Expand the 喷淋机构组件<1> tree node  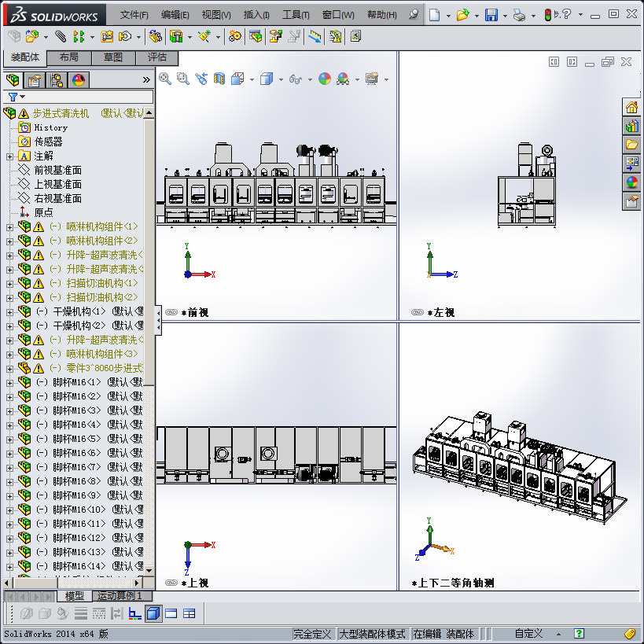click(10, 227)
